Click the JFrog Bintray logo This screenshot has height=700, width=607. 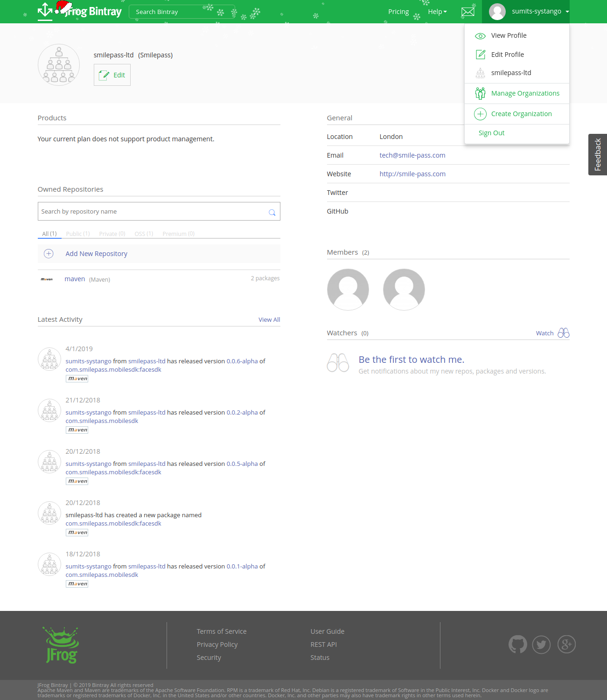[x=80, y=11]
